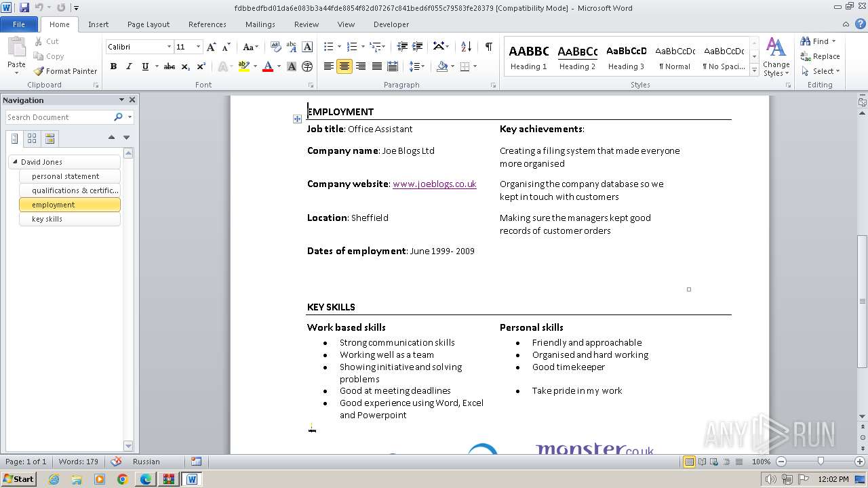
Task: Click the search magnifier in Navigation pane
Action: pyautogui.click(x=118, y=117)
